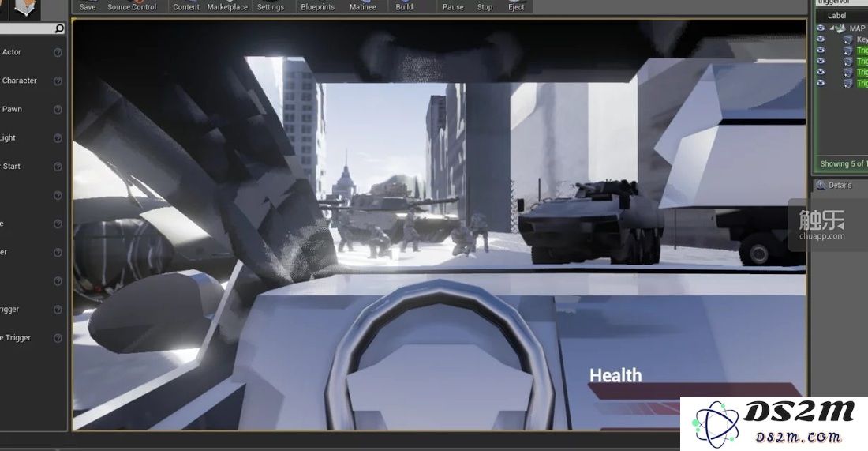Open the Blueprints toolbar menu
Viewport: 868px width, 451px height.
click(x=318, y=6)
